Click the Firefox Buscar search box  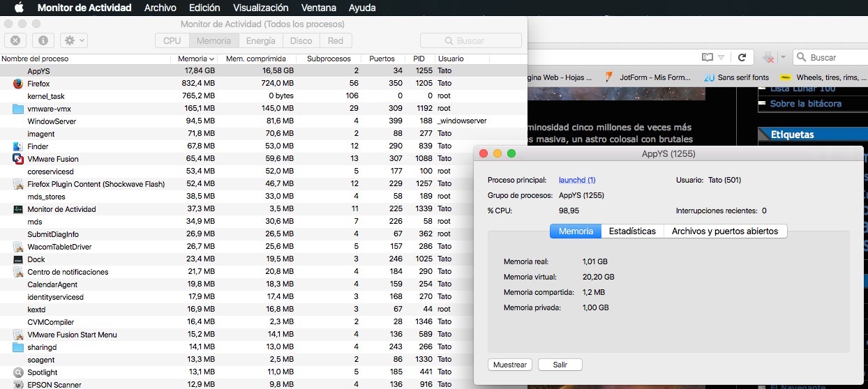[831, 57]
